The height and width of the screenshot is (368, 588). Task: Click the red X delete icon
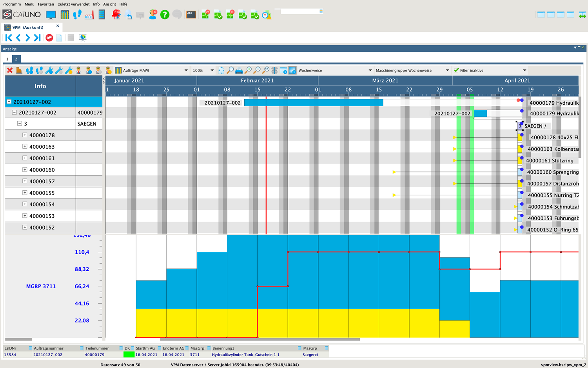(10, 71)
